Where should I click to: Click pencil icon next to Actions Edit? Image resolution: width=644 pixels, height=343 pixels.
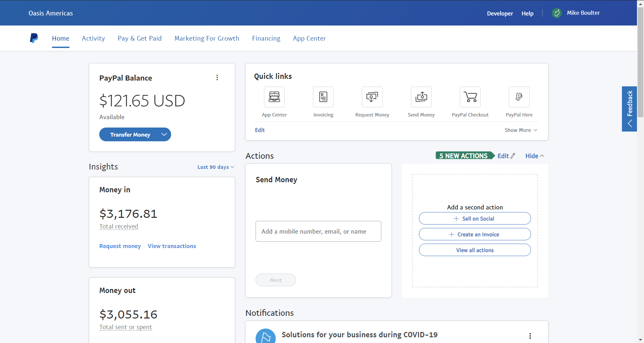pyautogui.click(x=513, y=156)
